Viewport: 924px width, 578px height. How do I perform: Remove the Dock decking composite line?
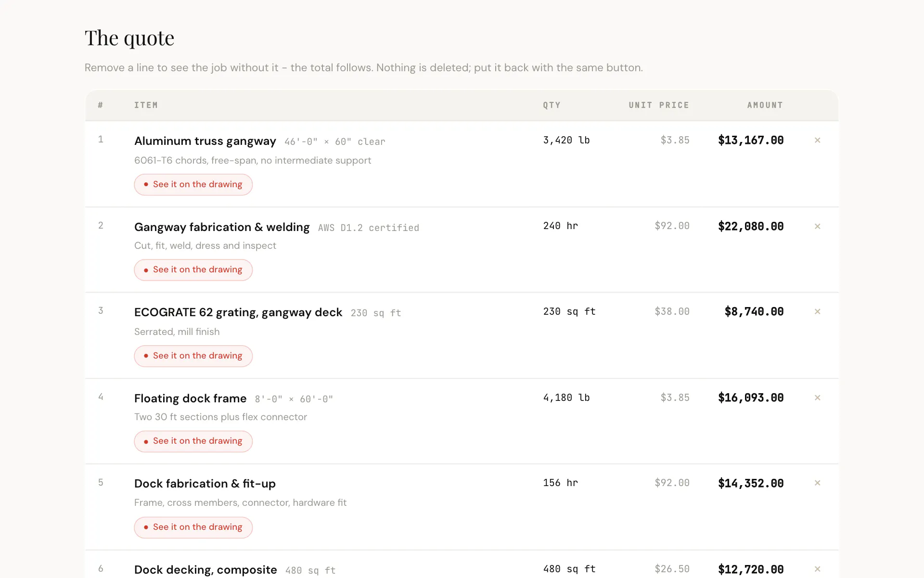pos(817,569)
